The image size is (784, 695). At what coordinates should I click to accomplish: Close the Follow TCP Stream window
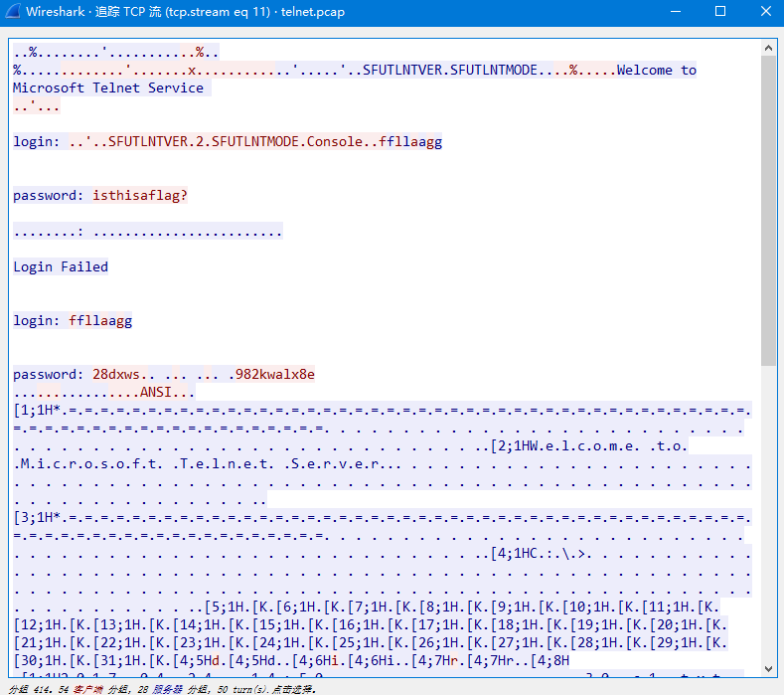765,11
